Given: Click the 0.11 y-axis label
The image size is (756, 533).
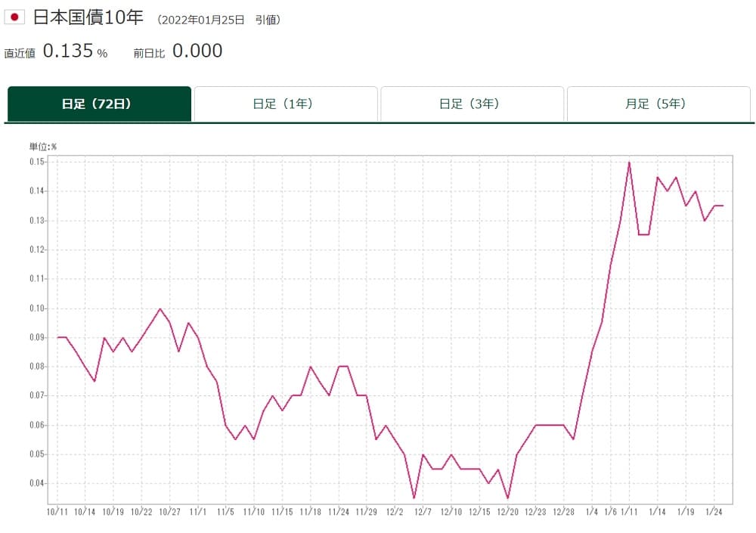Looking at the screenshot, I should tap(37, 279).
